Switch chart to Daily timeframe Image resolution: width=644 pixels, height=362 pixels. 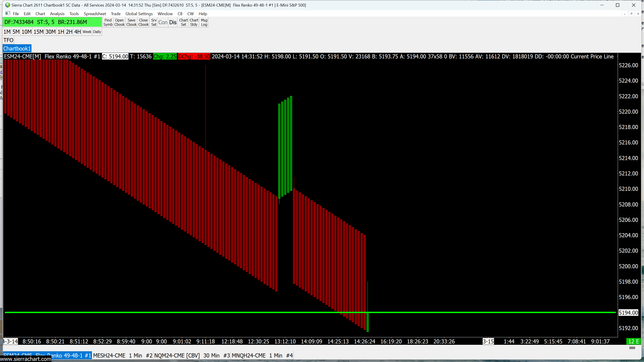(x=97, y=32)
